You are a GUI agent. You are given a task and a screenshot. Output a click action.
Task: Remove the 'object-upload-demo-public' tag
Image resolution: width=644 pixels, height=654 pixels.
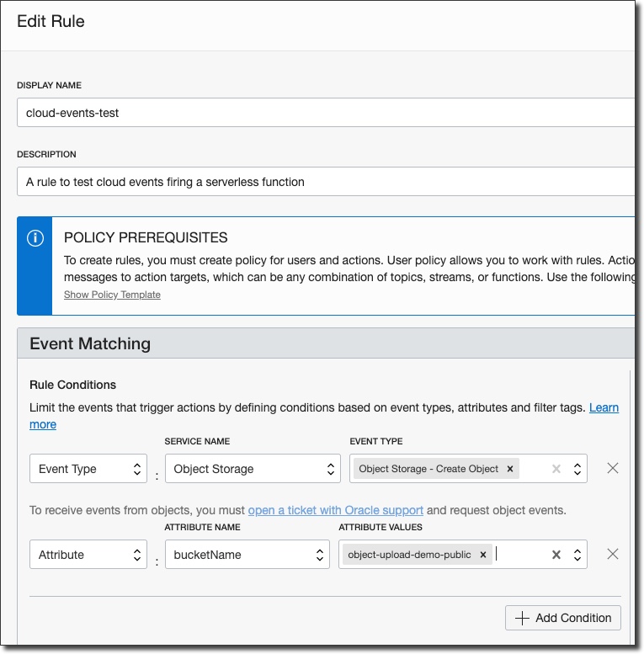pos(482,555)
